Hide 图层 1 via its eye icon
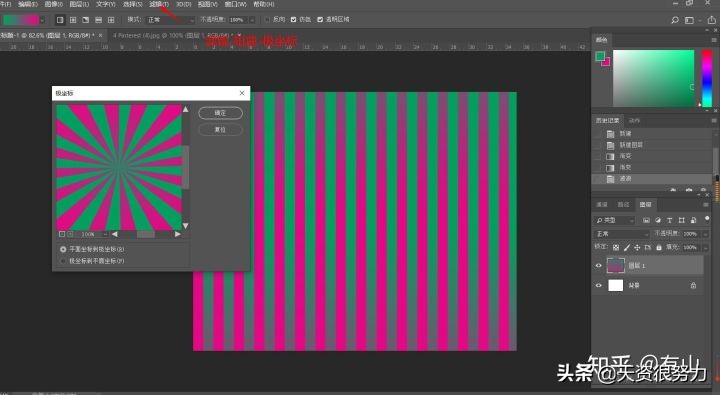The width and height of the screenshot is (720, 395). click(x=598, y=265)
